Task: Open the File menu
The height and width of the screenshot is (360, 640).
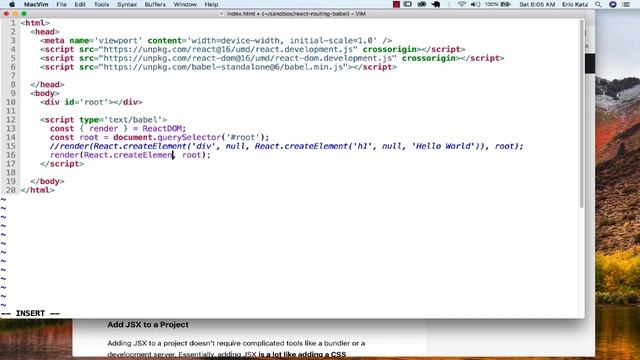Action: (61, 4)
